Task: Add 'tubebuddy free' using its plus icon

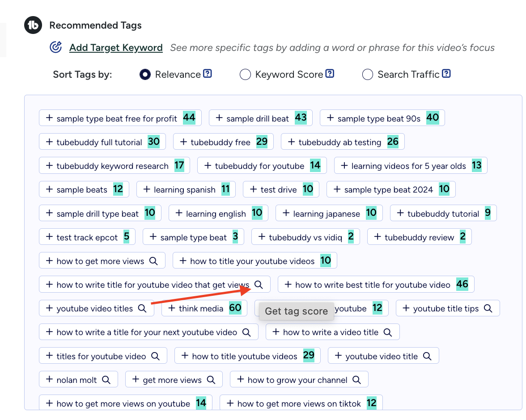Action: tap(183, 142)
